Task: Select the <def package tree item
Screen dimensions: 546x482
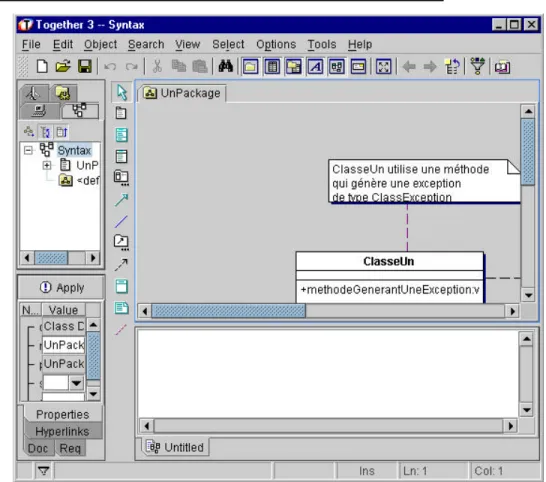Action: click(x=79, y=180)
